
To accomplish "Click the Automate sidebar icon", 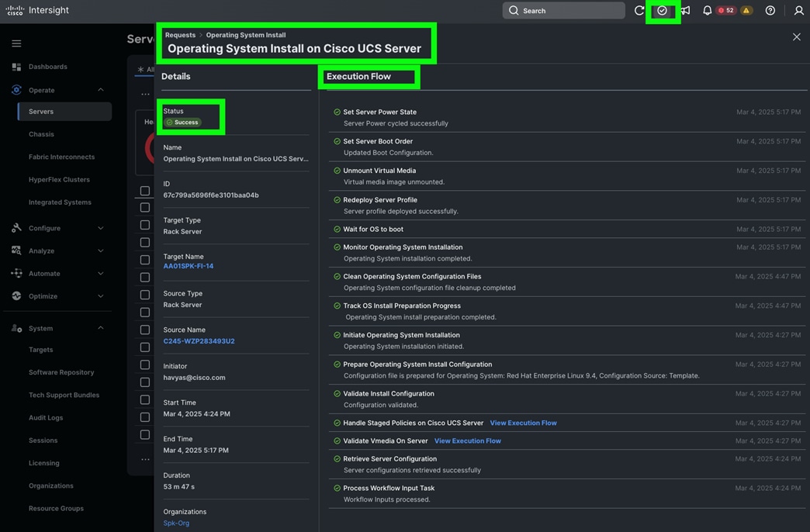I will 16,273.
